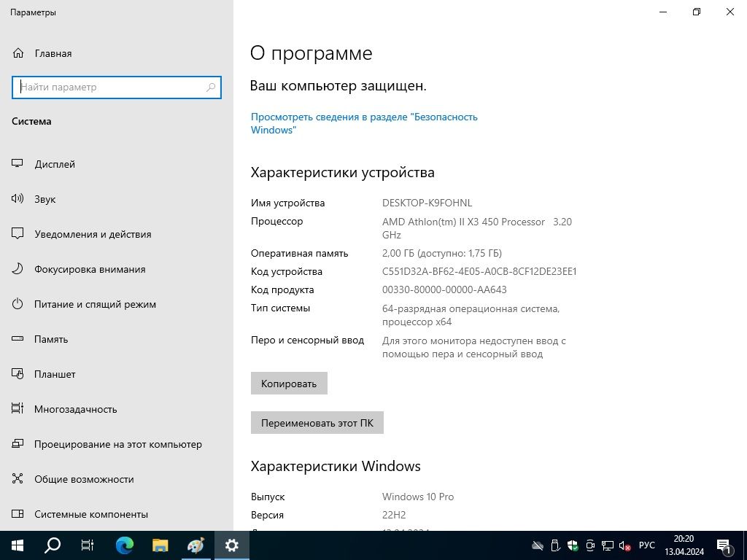The image size is (747, 560).
Task: Open Дисплей settings
Action: pyautogui.click(x=55, y=164)
